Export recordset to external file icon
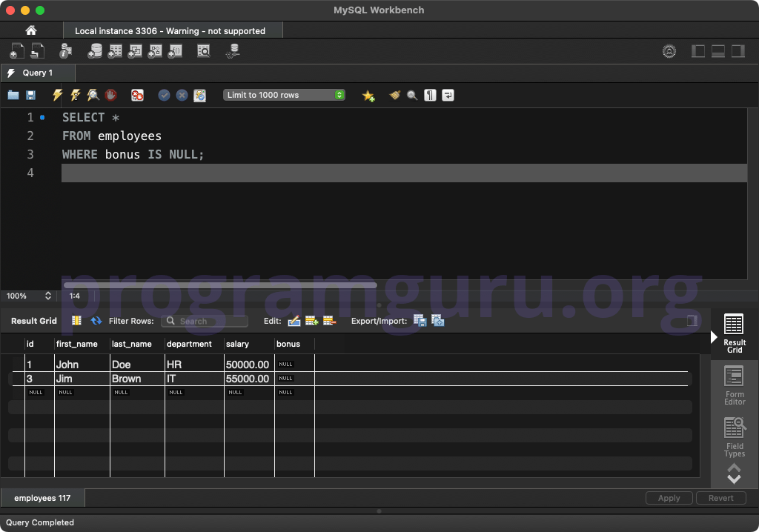This screenshot has height=532, width=759. coord(420,320)
